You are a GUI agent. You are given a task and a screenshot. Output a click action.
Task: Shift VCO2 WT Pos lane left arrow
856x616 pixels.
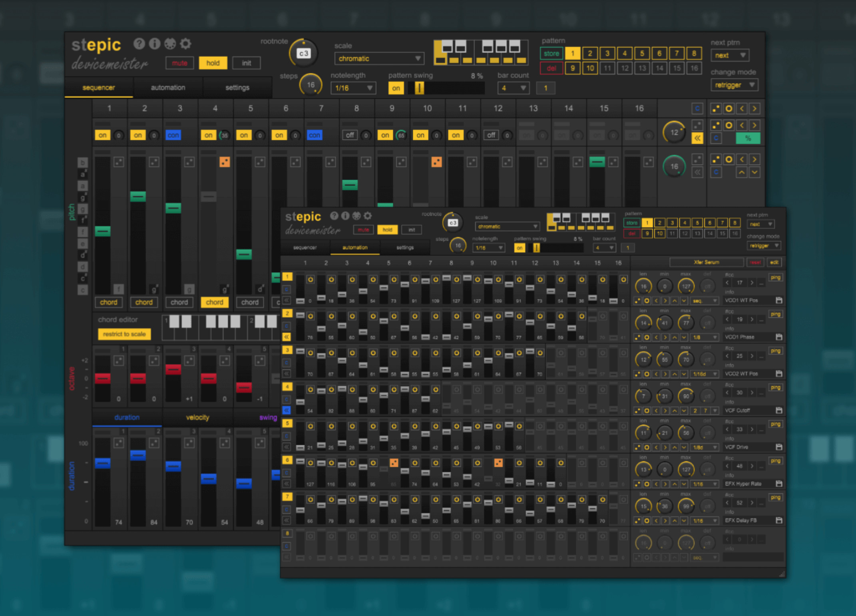point(656,374)
